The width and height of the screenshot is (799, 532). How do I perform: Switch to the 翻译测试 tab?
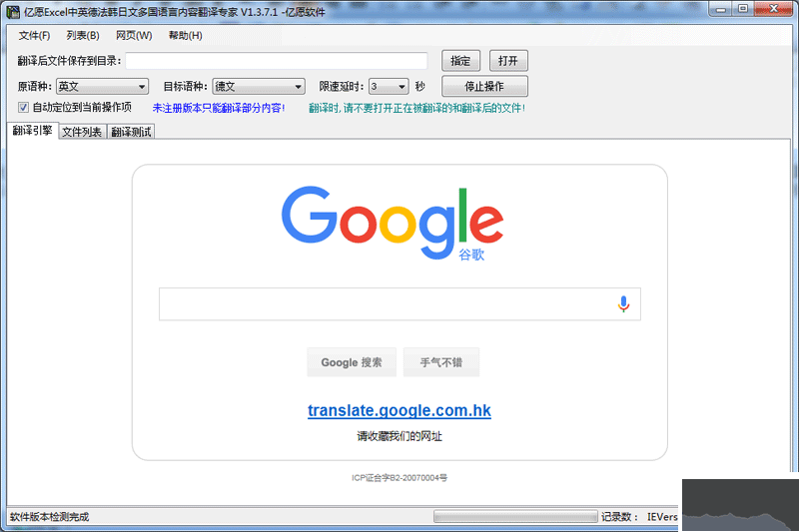tap(131, 132)
